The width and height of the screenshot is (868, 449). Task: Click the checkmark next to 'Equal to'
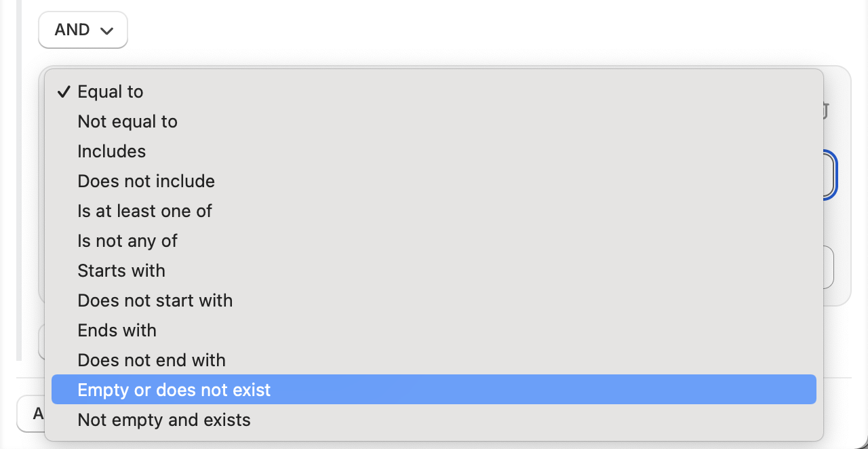64,92
